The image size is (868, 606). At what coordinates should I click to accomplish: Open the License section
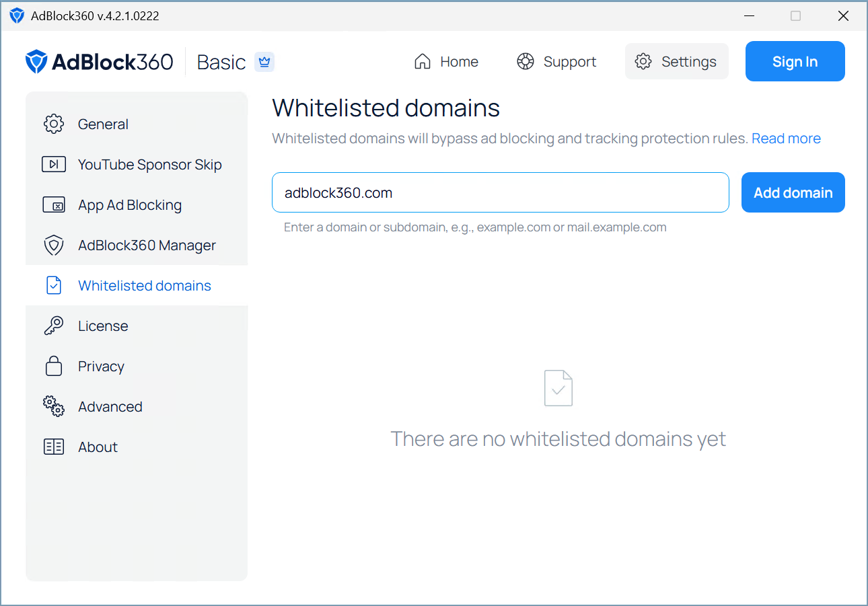(x=137, y=326)
